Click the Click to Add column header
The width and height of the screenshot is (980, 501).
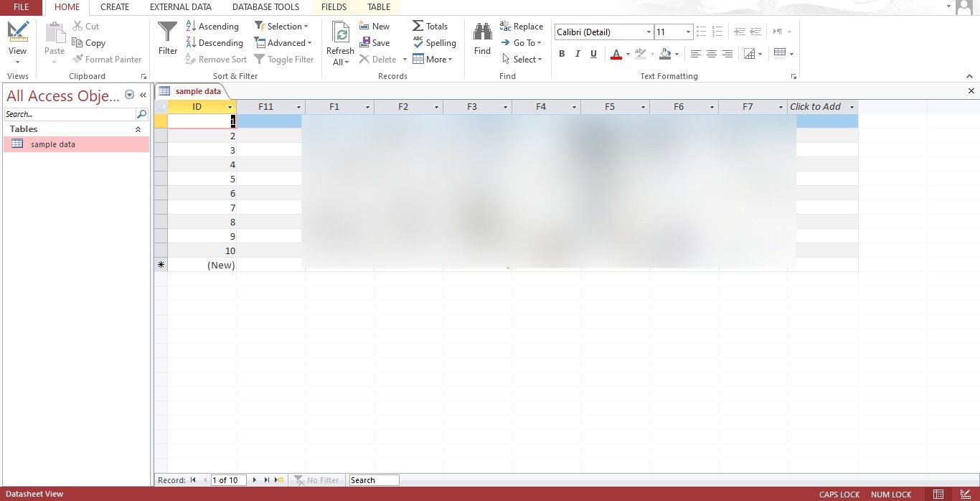coord(822,107)
